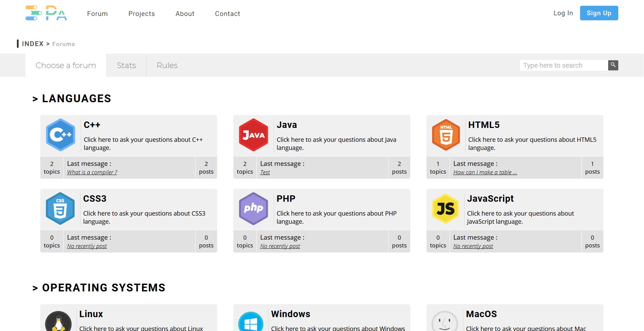Click the Log In link
Screen dimensions: 644x331
click(x=563, y=13)
